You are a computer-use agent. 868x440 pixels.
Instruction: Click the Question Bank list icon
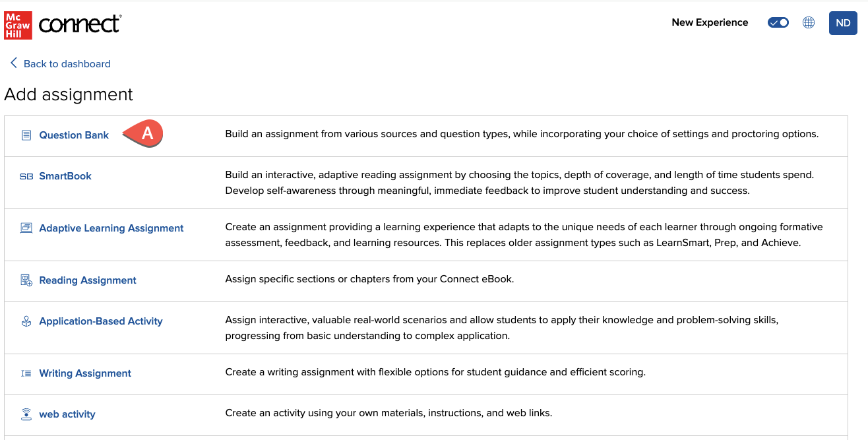[26, 135]
